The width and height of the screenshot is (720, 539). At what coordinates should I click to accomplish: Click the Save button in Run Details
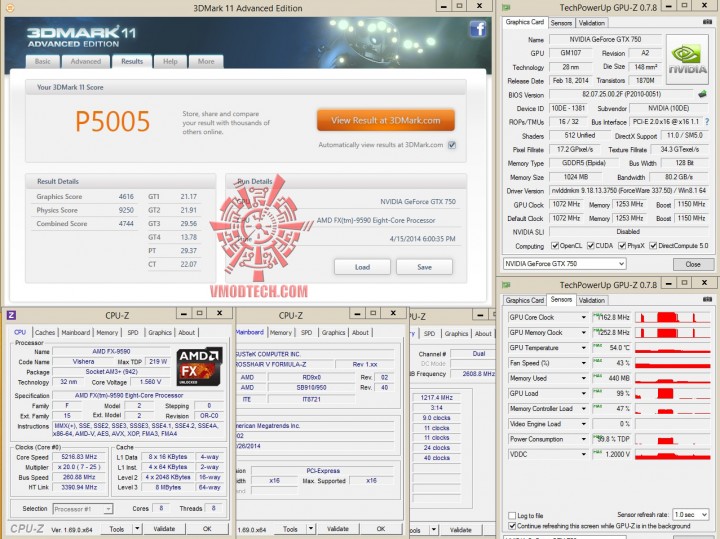424,267
